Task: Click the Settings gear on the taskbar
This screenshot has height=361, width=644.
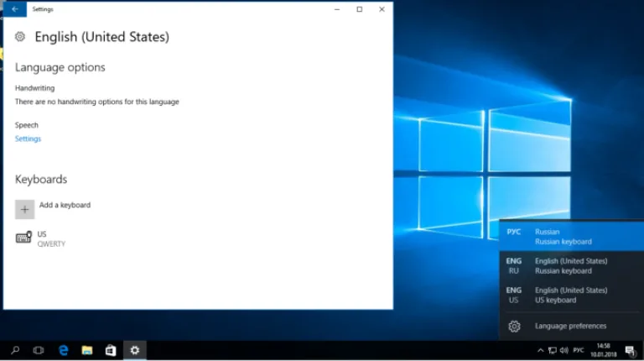Action: pyautogui.click(x=135, y=350)
